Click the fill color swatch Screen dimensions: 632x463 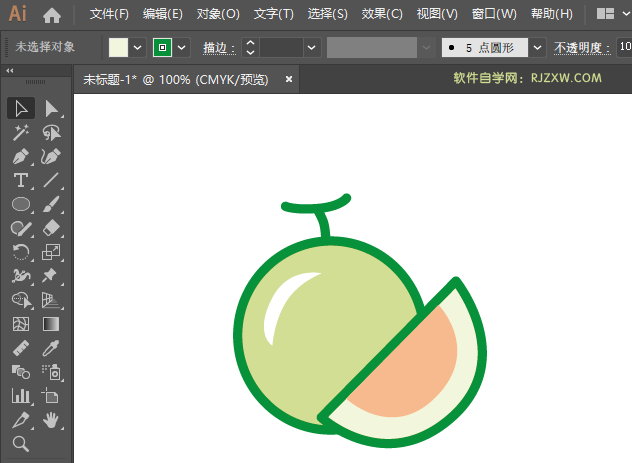click(118, 47)
